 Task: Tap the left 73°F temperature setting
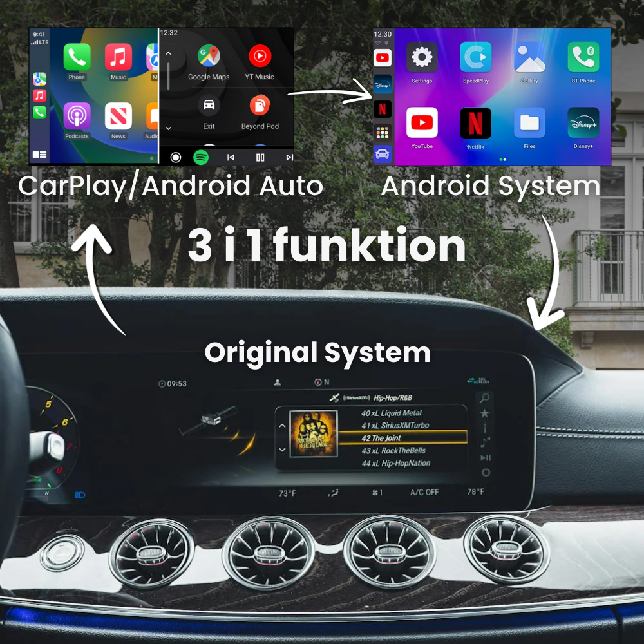(287, 493)
